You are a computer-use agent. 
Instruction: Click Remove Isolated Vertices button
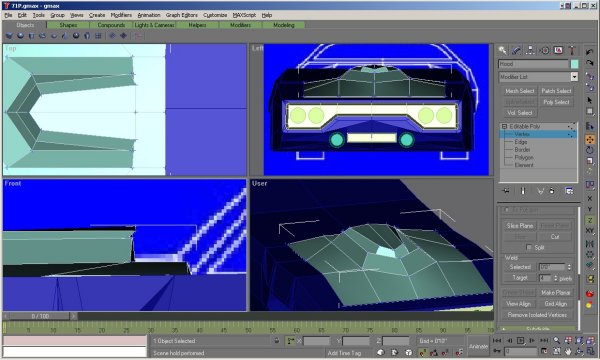tap(537, 315)
